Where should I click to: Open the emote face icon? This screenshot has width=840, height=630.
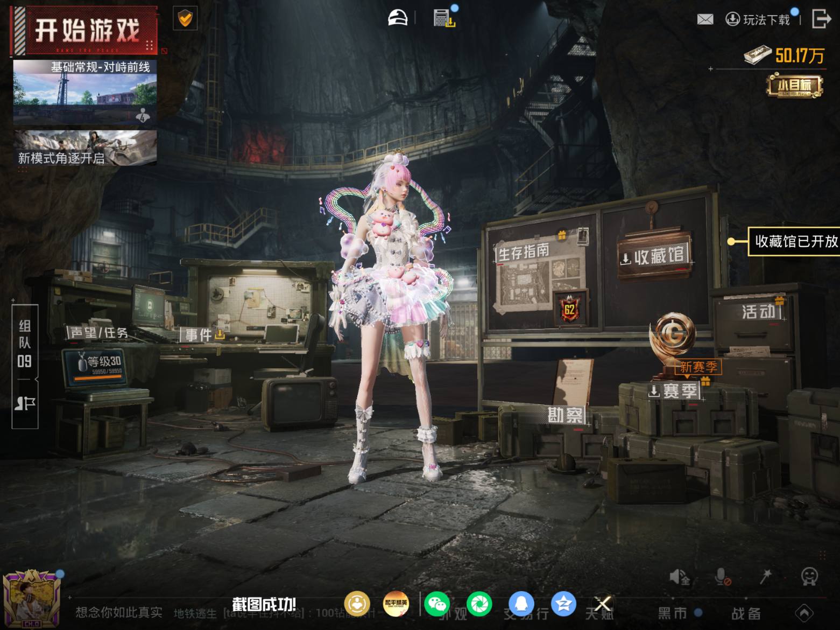pos(809,577)
